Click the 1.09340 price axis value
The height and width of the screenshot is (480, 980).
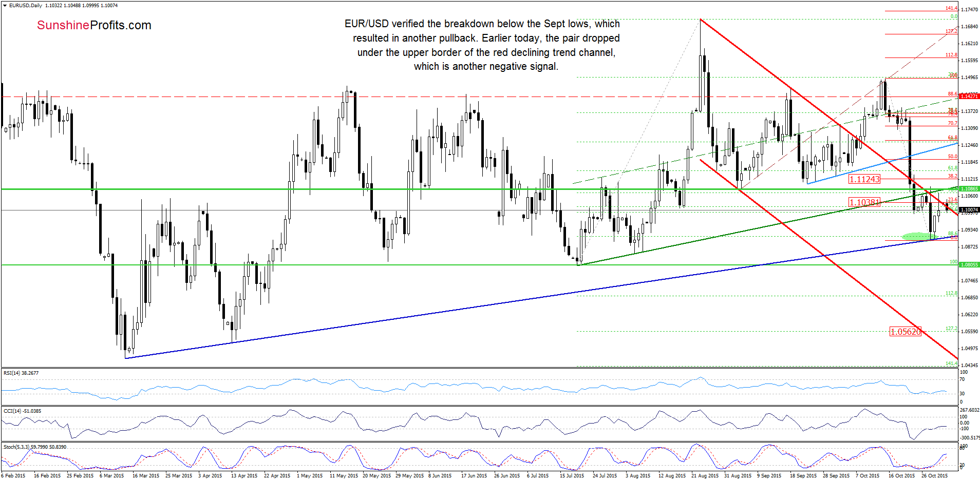969,229
